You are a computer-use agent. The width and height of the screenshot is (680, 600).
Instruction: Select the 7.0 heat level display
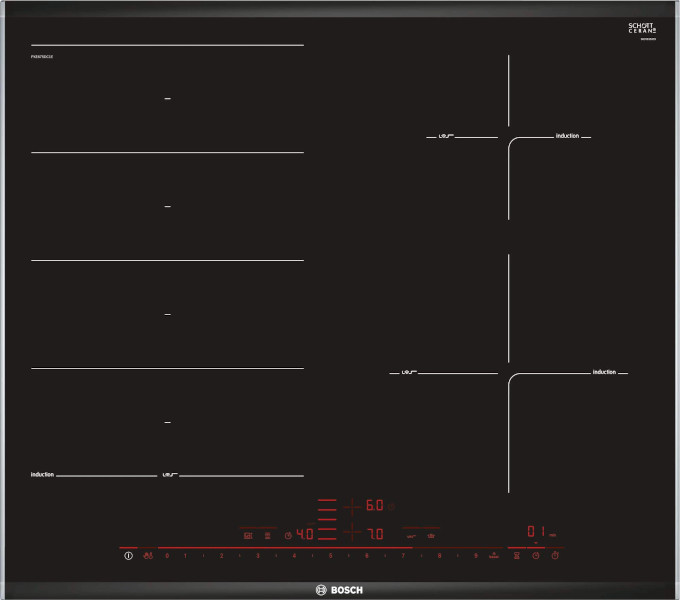click(375, 534)
